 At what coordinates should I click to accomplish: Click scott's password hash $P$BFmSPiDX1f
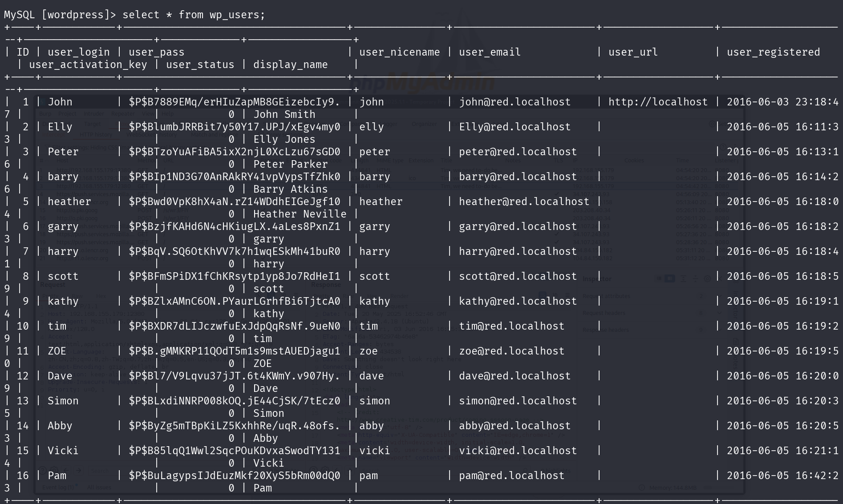[235, 276]
